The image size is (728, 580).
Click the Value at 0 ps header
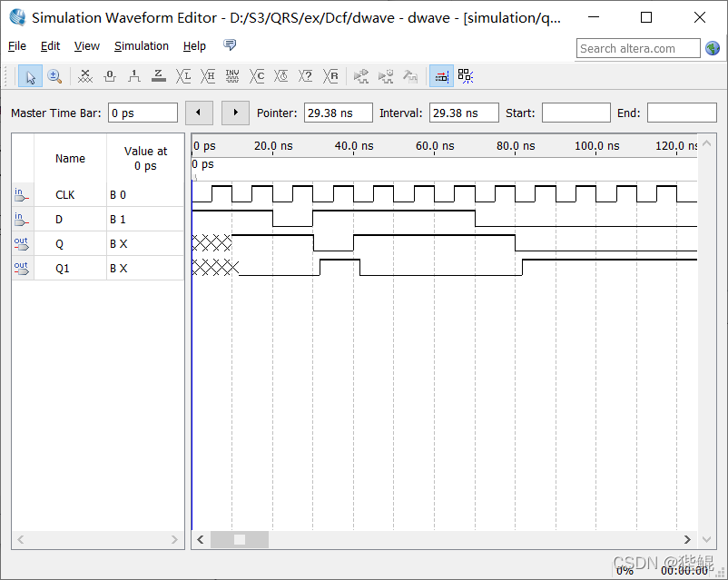click(145, 158)
